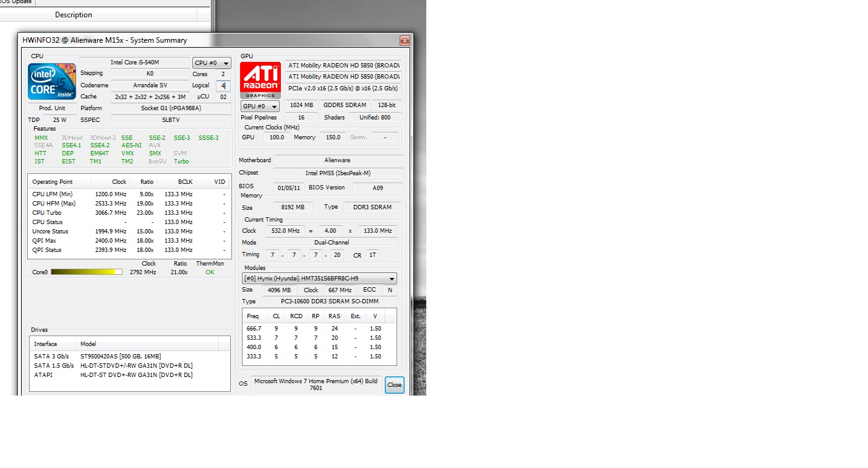868x468 pixels.
Task: Click the 4096 MB module size field
Action: (278, 290)
